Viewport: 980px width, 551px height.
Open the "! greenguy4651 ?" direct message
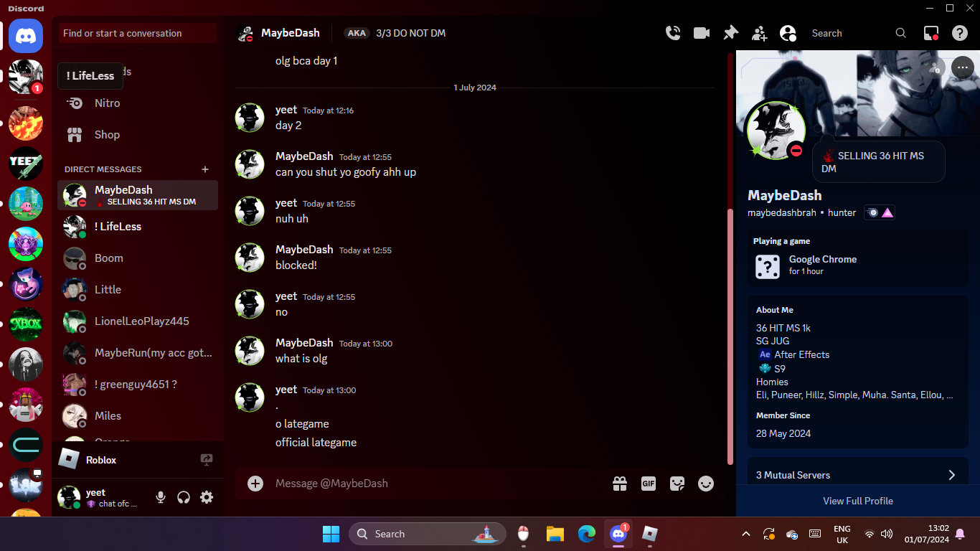(x=138, y=385)
